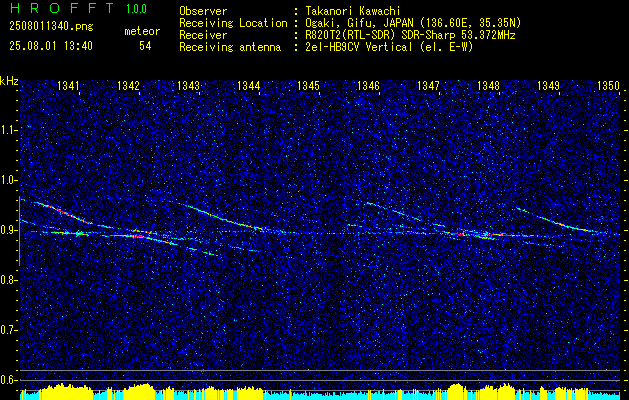The image size is (629, 400).
Task: Click the 1349 time marker
Action: (548, 85)
